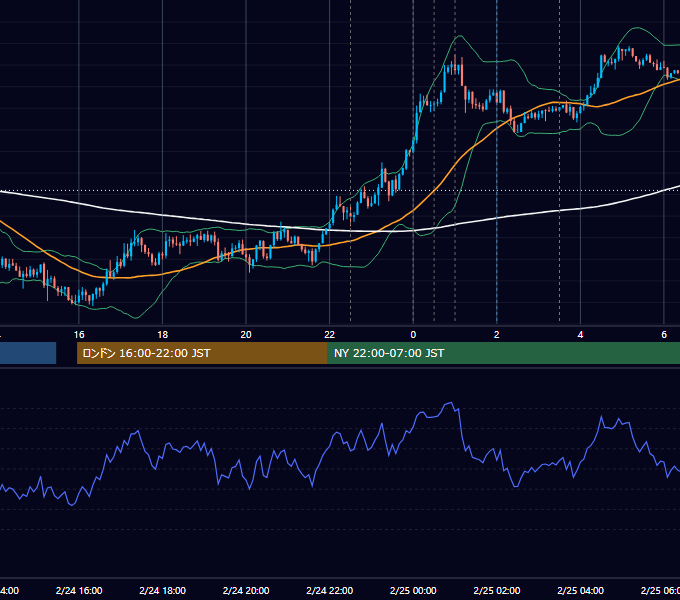Click the hour label 2 on chart axis

(497, 335)
